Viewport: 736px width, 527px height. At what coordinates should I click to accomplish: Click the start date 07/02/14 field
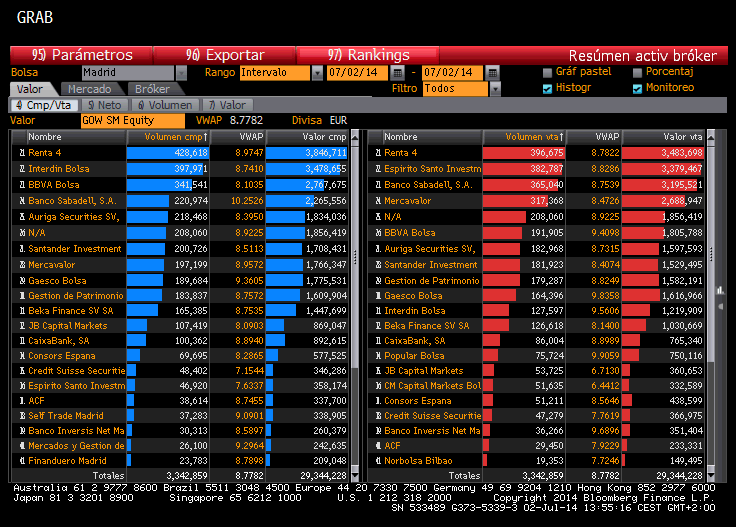357,73
